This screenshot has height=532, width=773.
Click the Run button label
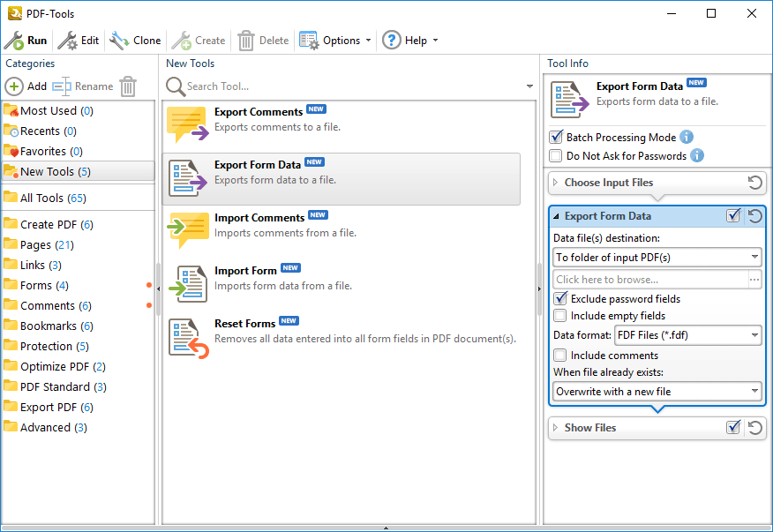(37, 41)
